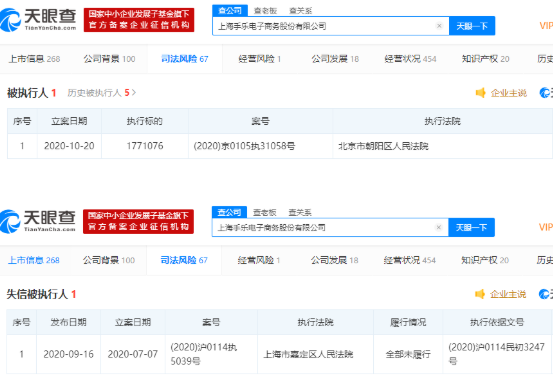
Task: Click the bottom VIP link
Action: click(546, 227)
